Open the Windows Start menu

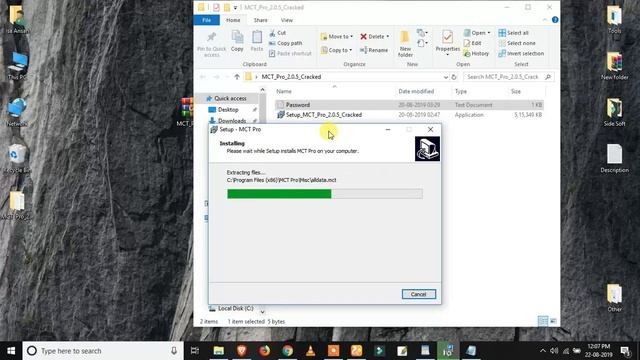[11, 351]
